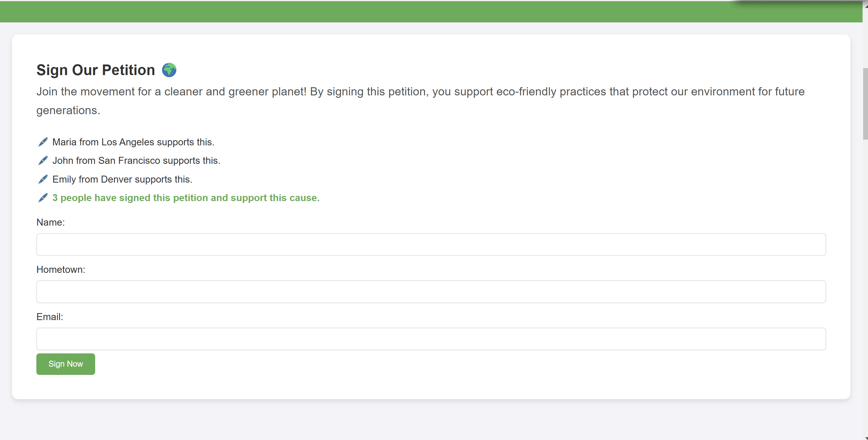
Task: Click the "Email:" field label
Action: (49, 317)
